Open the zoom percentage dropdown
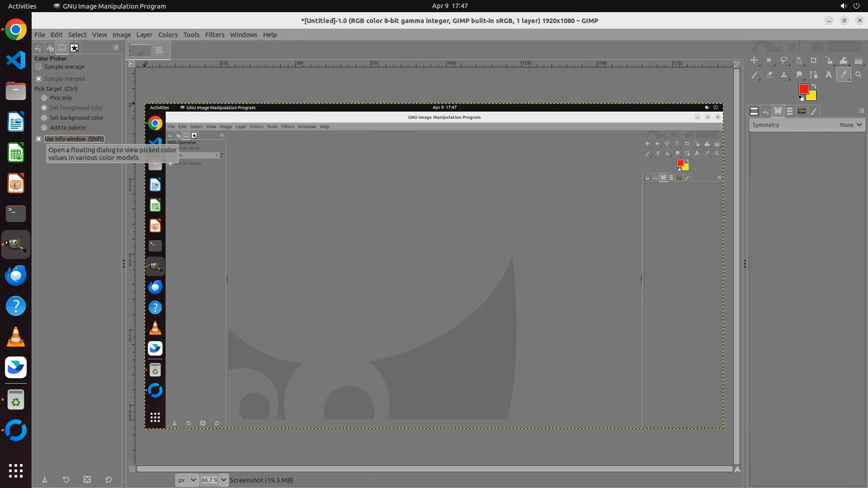Screen dimensions: 868x488 [224, 480]
